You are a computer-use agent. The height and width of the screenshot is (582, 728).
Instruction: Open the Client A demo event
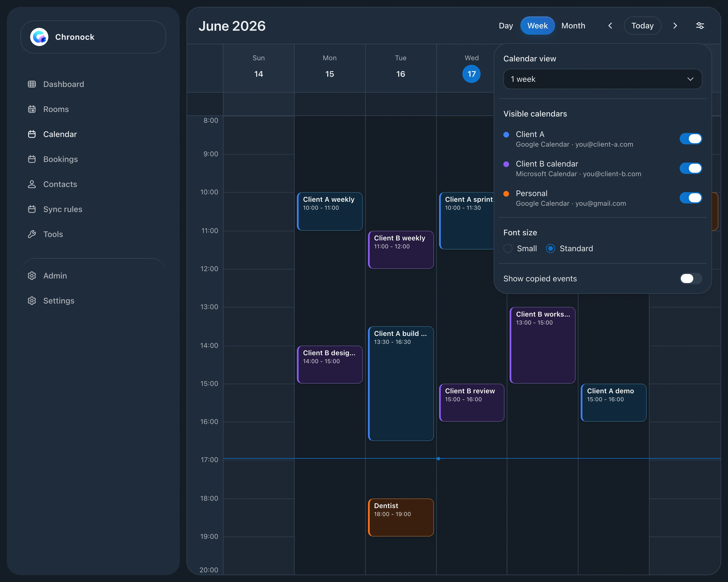pos(613,403)
